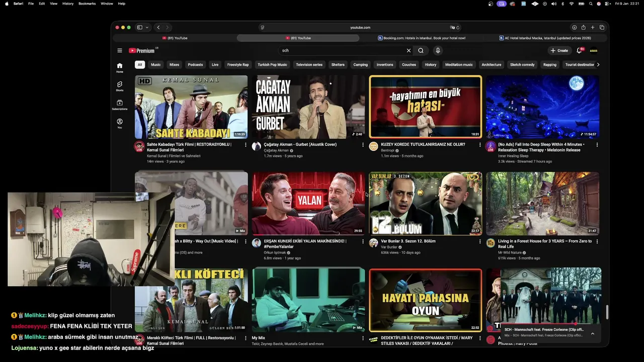This screenshot has height=362, width=644.
Task: Select the Freestyle Rap filter chip
Action: pos(238,64)
